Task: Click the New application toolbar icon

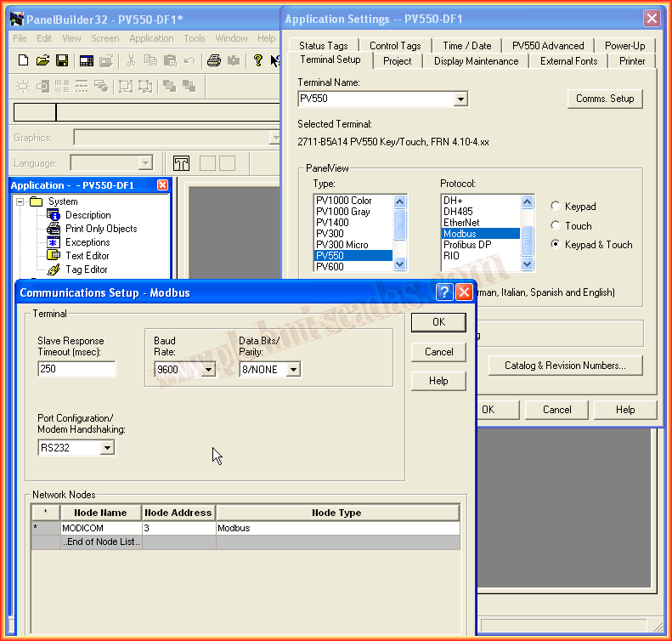Action: click(24, 60)
